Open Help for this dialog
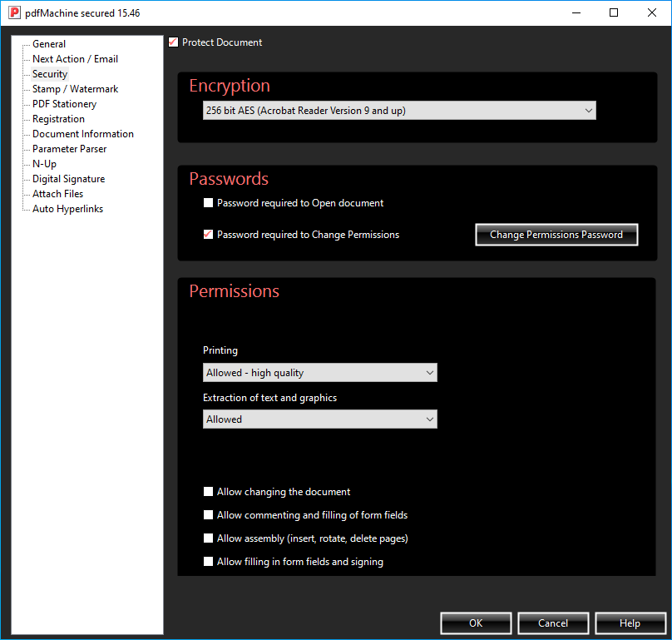672x640 pixels. tap(630, 623)
